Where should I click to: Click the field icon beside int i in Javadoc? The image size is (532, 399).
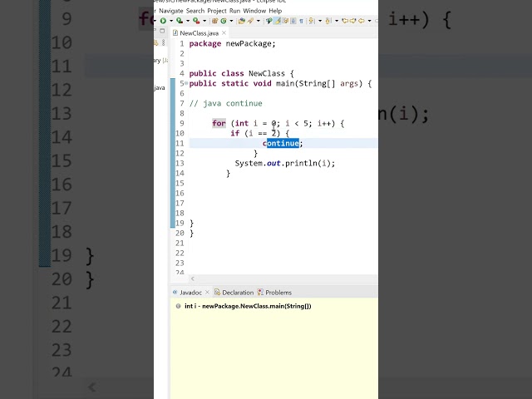coord(178,306)
